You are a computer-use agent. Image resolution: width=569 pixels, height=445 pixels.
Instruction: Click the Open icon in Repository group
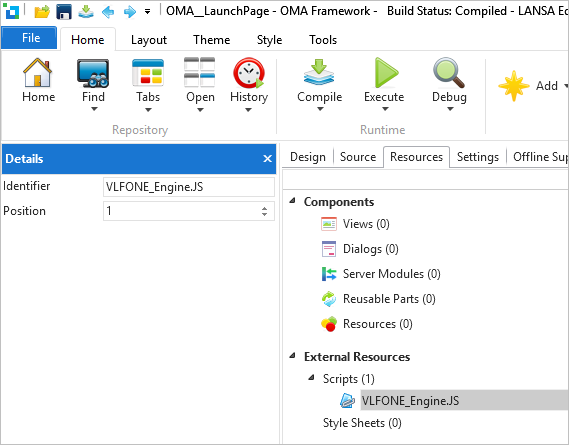200,72
